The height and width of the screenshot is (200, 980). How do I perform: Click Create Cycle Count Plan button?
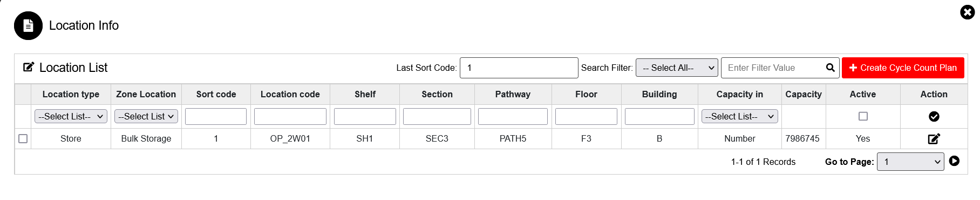coord(903,68)
